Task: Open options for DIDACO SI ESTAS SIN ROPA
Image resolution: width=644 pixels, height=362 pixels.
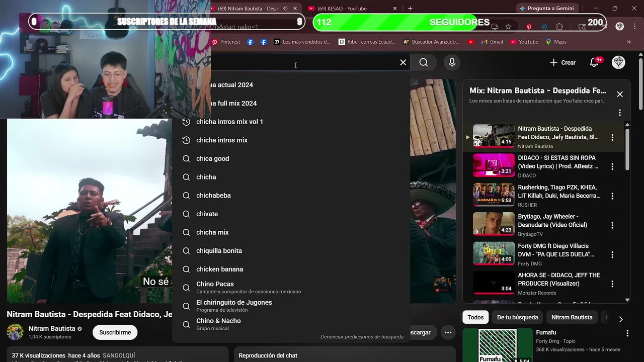Action: tap(612, 166)
